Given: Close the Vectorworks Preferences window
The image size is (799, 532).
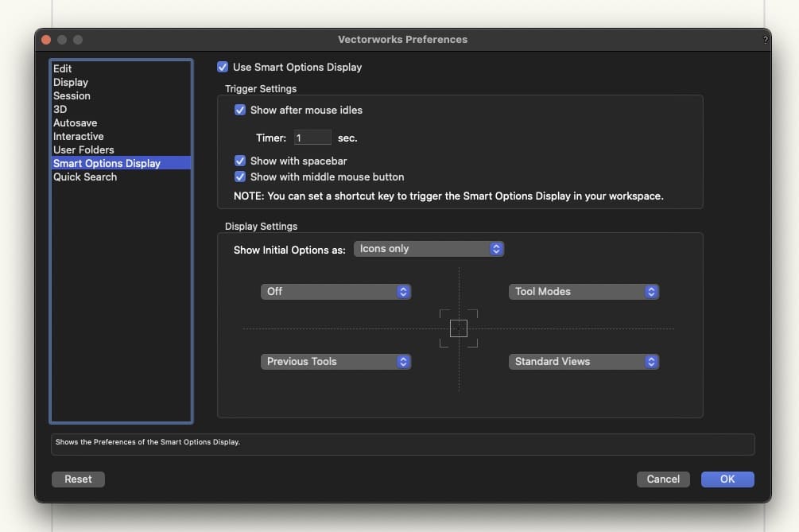Looking at the screenshot, I should tap(46, 40).
